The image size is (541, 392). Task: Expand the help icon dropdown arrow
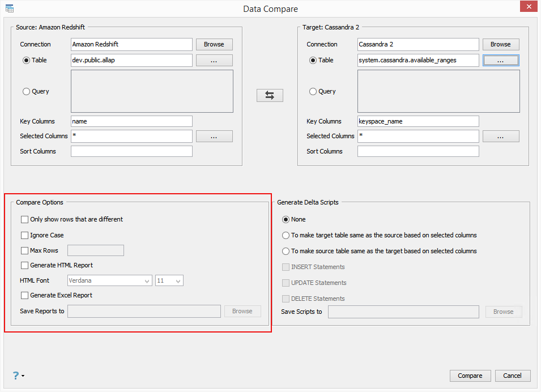[x=23, y=376]
